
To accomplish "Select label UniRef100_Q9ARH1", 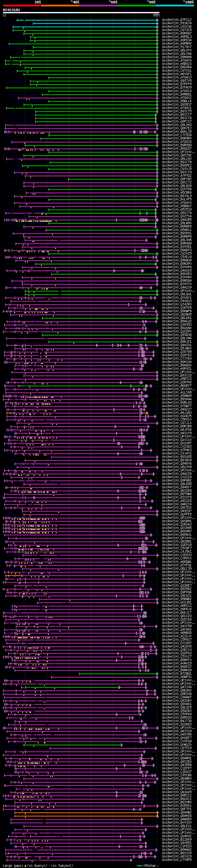I will (177, 758).
